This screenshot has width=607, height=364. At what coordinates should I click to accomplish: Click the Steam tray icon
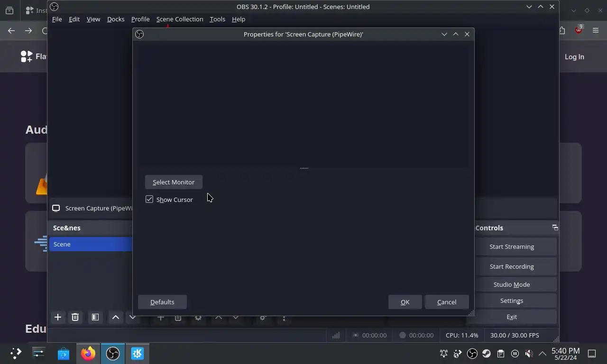(x=487, y=354)
